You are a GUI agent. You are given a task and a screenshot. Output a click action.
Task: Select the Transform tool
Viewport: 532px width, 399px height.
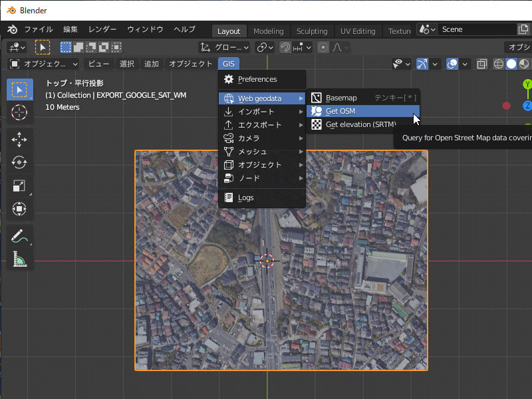(x=19, y=209)
